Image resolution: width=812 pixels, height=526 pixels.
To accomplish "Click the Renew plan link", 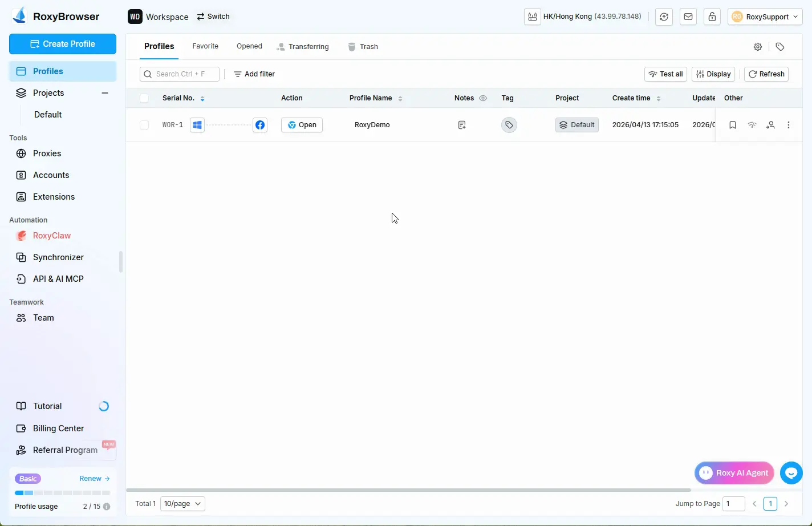I will click(x=95, y=479).
